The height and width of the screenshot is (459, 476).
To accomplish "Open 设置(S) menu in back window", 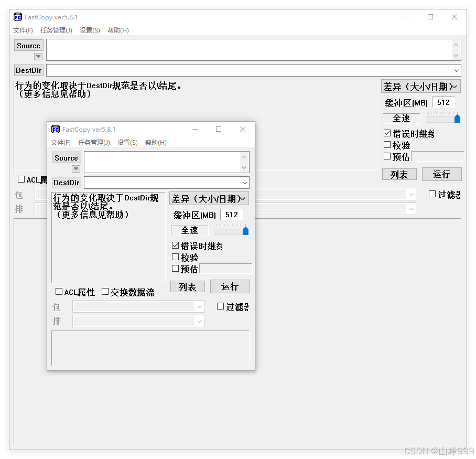I will tap(90, 30).
